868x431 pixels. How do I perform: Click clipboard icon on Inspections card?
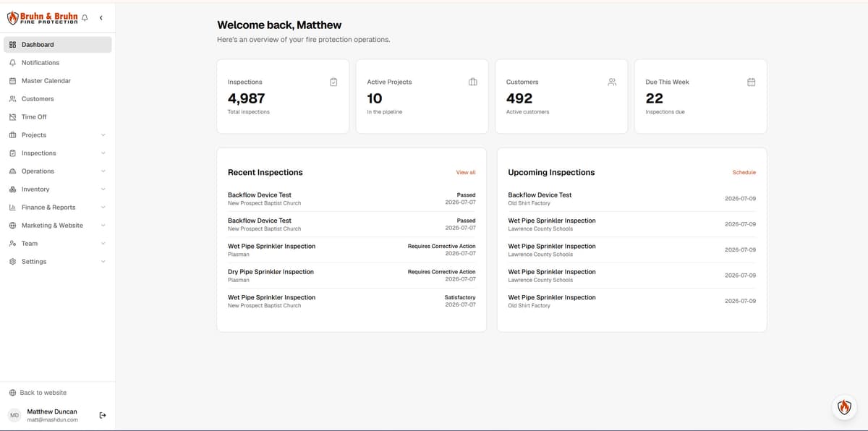click(x=333, y=82)
